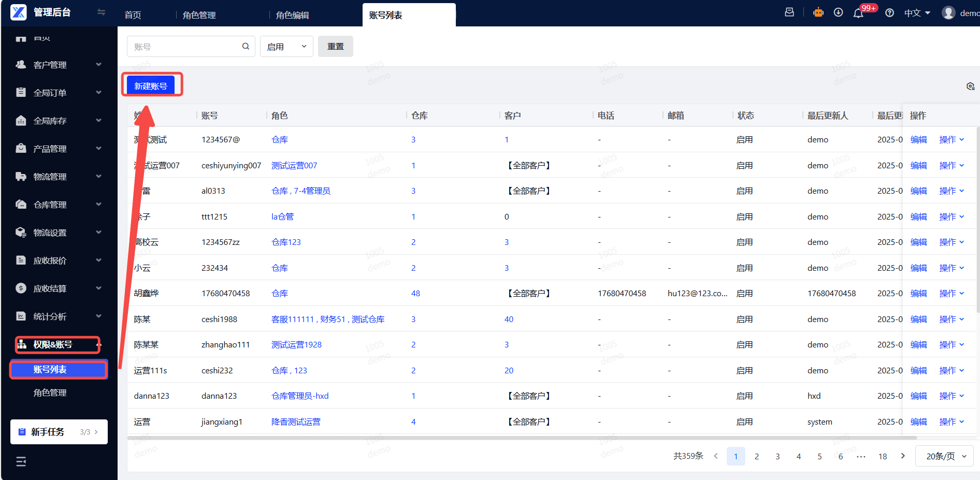View notifications via the bell icon
This screenshot has height=480, width=980.
click(858, 13)
